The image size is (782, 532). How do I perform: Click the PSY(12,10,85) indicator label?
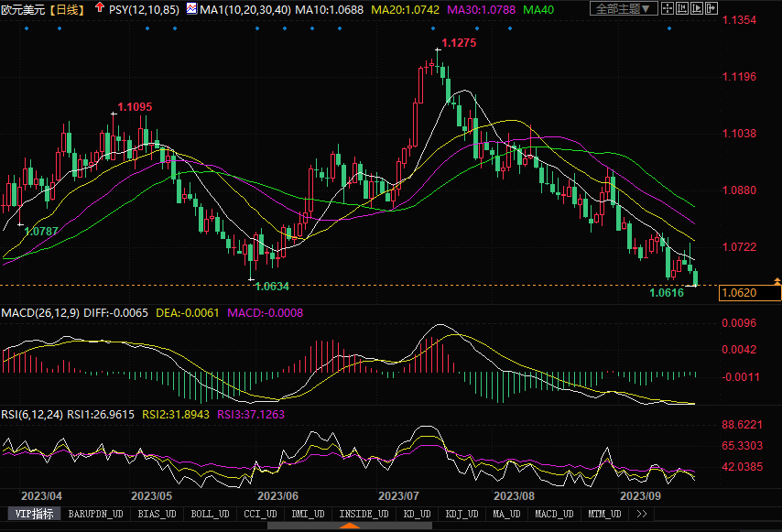coord(143,9)
